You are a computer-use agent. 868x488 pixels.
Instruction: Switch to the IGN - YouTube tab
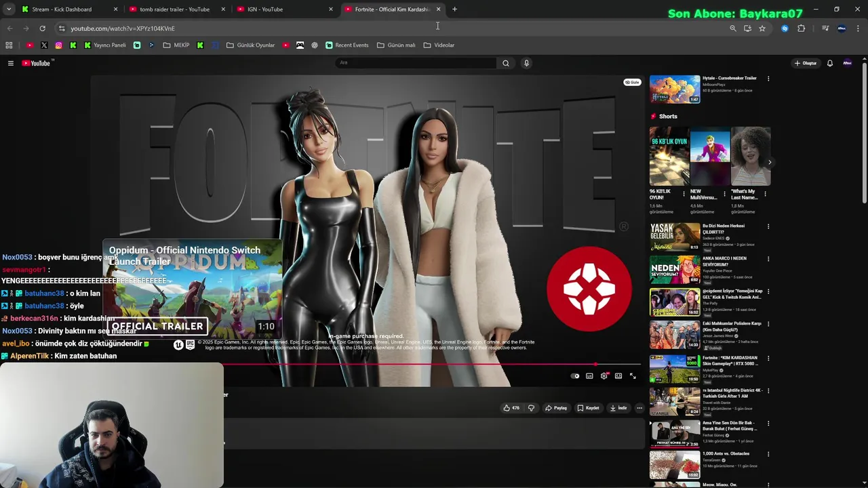pos(284,9)
